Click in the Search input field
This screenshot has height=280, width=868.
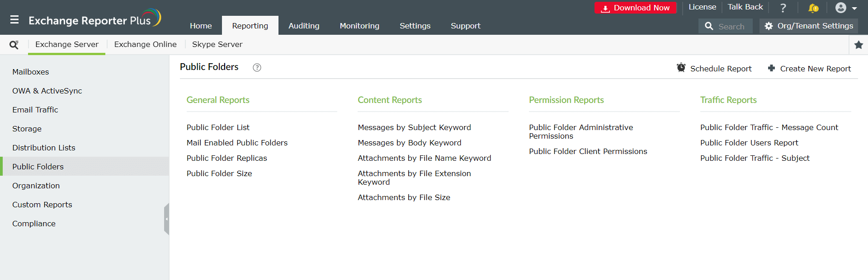(731, 27)
